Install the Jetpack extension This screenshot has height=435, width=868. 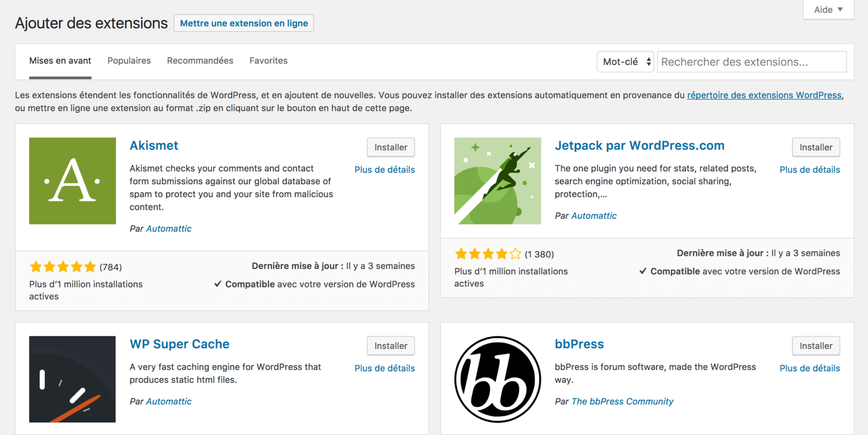pyautogui.click(x=815, y=147)
